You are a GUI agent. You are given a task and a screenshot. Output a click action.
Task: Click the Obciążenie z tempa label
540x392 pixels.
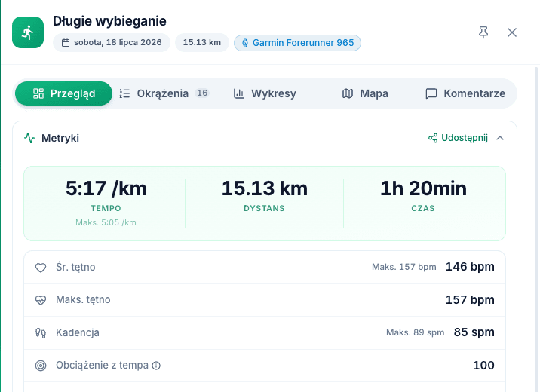[103, 365]
